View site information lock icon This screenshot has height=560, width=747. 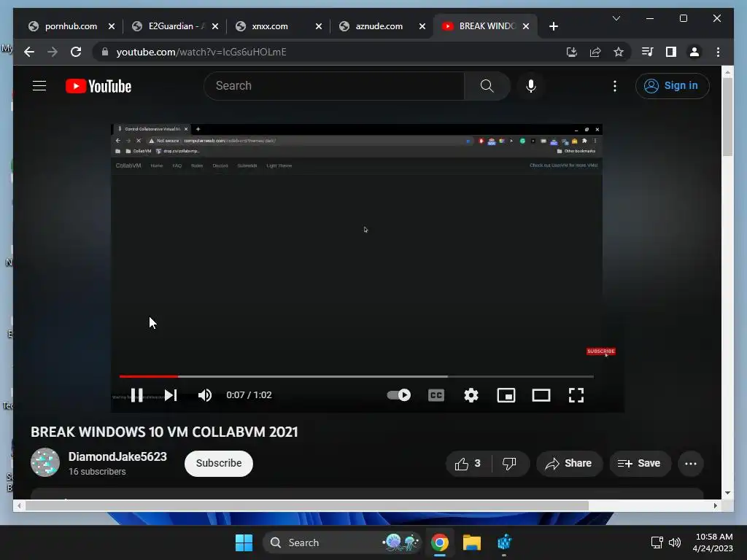coord(105,52)
